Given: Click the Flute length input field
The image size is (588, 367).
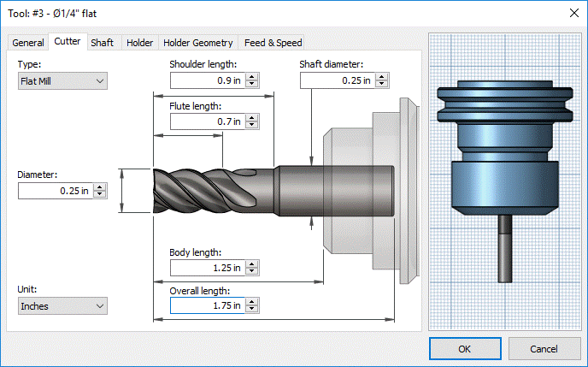Looking at the screenshot, I should click(208, 121).
